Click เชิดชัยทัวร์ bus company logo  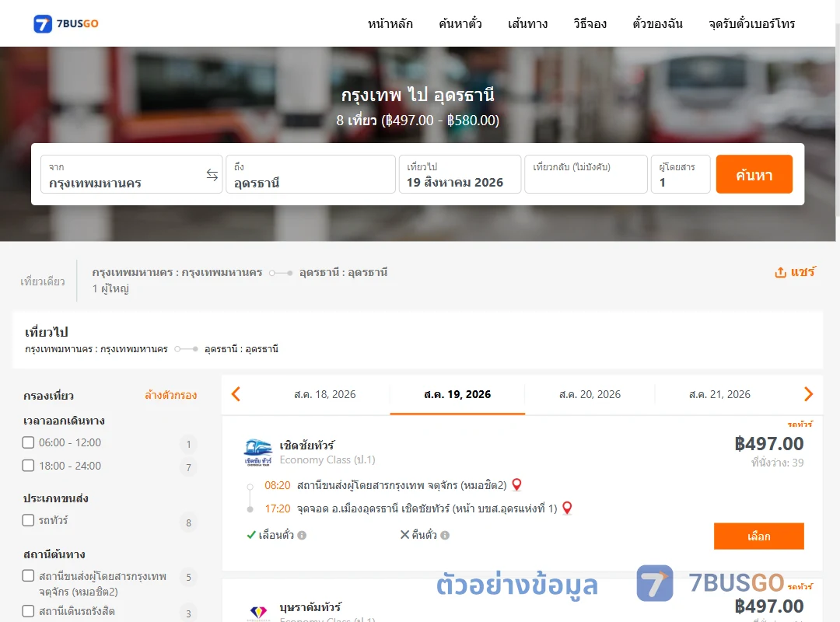tap(257, 453)
